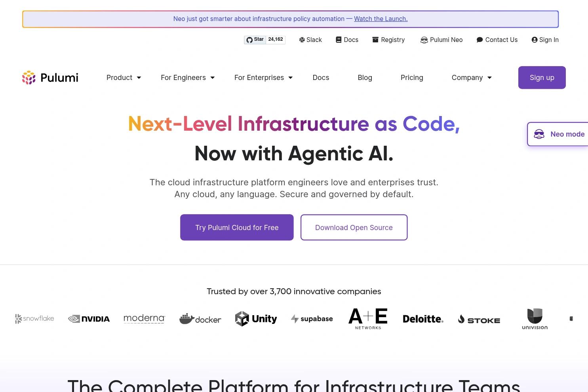The image size is (588, 392).
Task: Click the Docs book icon in utility bar
Action: 339,40
